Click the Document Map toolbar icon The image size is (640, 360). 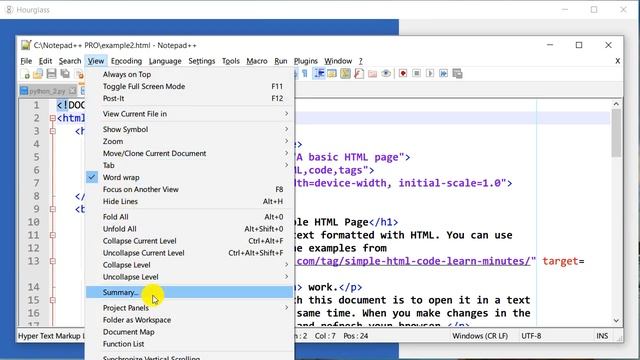345,73
